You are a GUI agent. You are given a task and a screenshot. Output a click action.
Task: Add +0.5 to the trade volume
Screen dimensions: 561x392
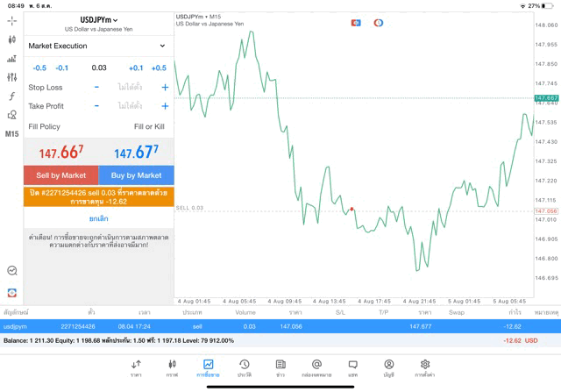tap(159, 68)
